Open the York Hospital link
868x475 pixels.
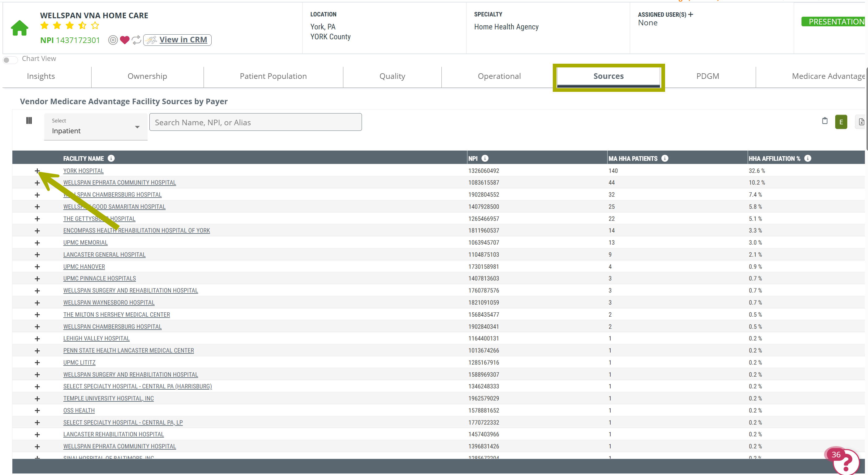(83, 171)
